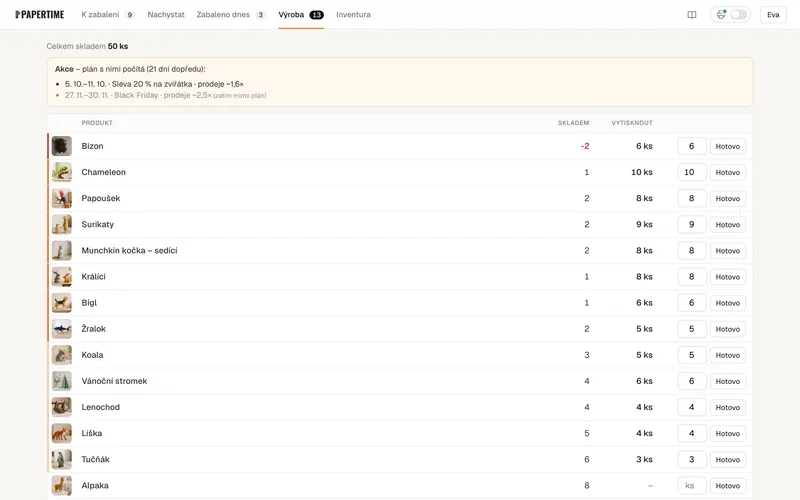Mark Bizon as Hotovo

pos(728,146)
